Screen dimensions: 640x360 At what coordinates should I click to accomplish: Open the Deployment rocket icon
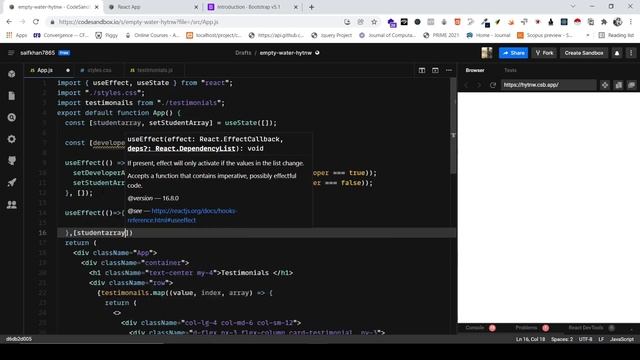(12, 182)
